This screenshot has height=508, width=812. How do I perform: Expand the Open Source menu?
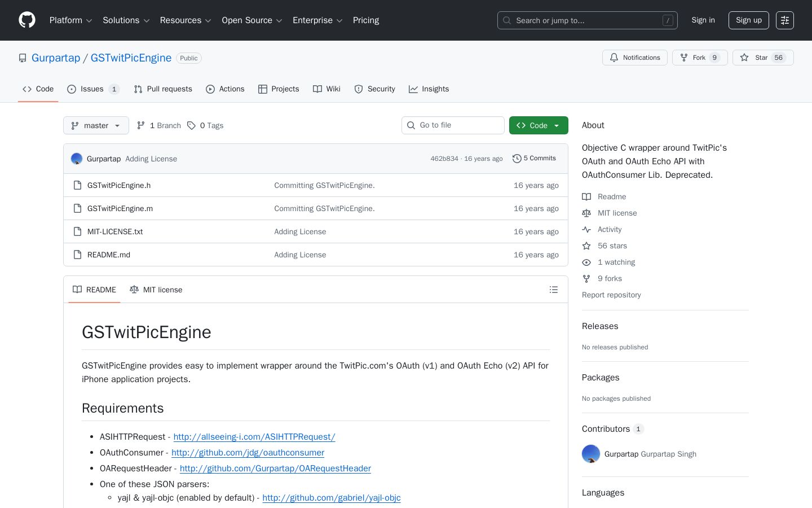point(252,20)
